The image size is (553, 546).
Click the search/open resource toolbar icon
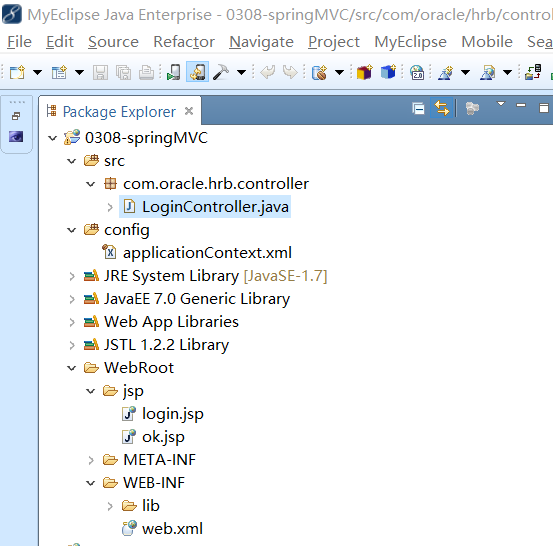[x=487, y=72]
